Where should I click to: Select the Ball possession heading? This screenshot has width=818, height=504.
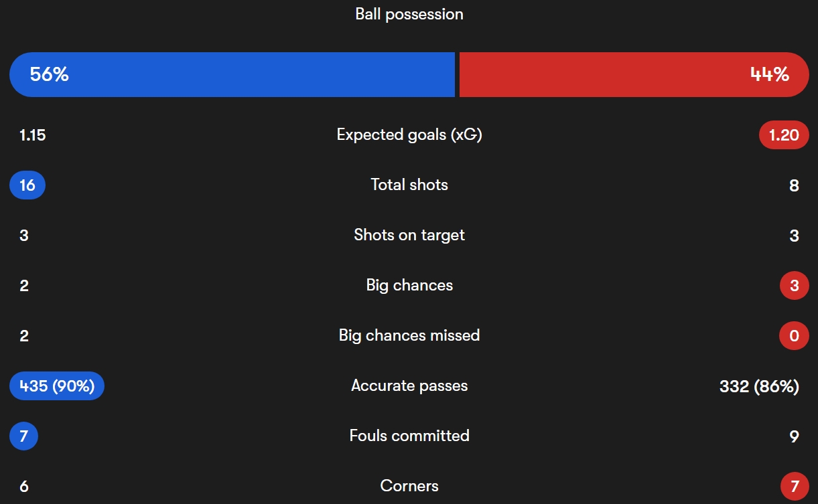(x=409, y=14)
